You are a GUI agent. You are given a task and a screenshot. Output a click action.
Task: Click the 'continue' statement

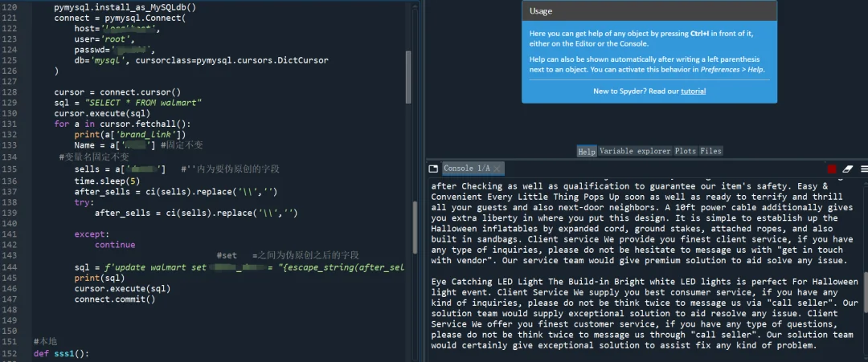(x=115, y=244)
